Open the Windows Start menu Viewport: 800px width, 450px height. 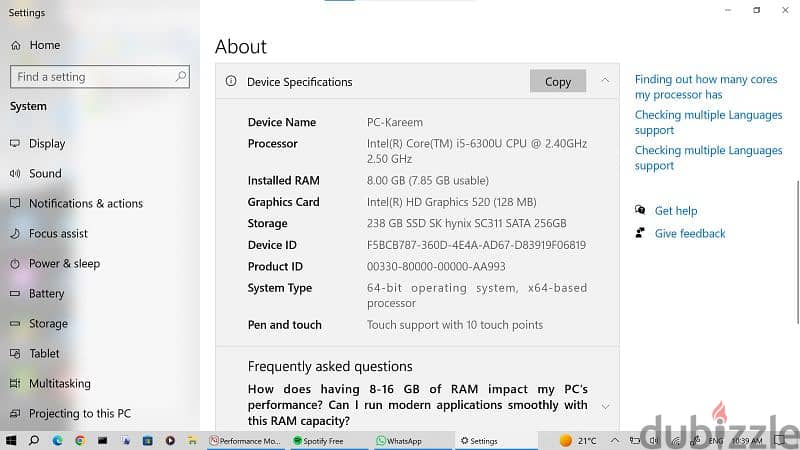11,440
